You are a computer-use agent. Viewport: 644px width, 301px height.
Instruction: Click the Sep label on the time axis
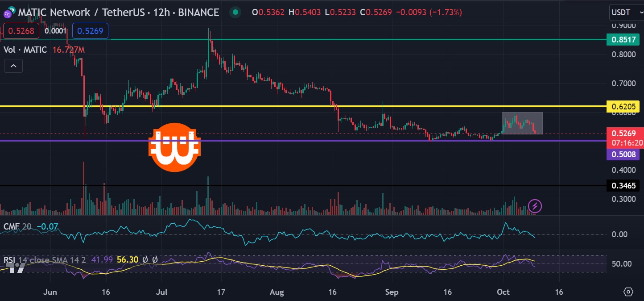click(391, 292)
